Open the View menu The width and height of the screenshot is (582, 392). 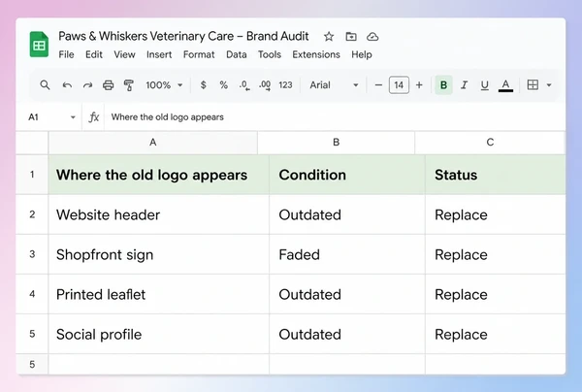click(x=124, y=54)
